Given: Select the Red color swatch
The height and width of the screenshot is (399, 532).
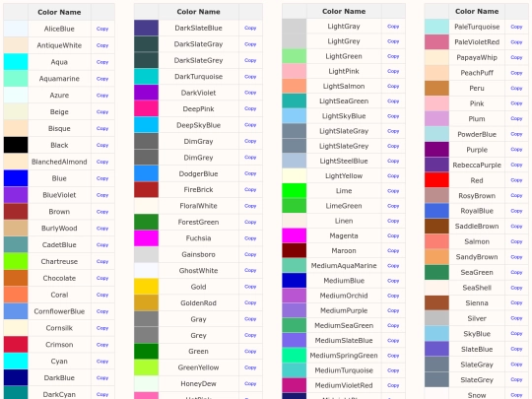Looking at the screenshot, I should click(436, 180).
